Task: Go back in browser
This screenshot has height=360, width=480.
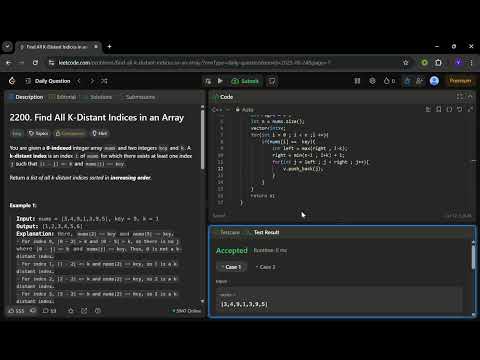Action: 9,62
